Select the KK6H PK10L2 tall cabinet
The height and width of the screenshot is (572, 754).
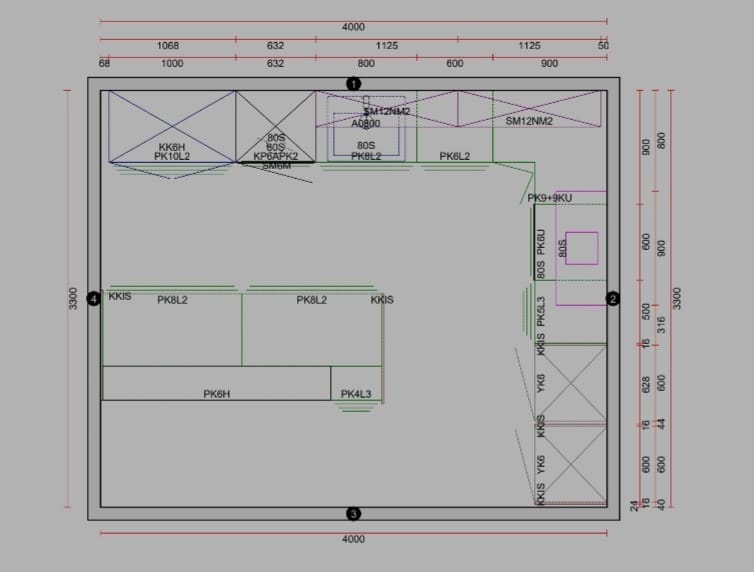tap(172, 127)
